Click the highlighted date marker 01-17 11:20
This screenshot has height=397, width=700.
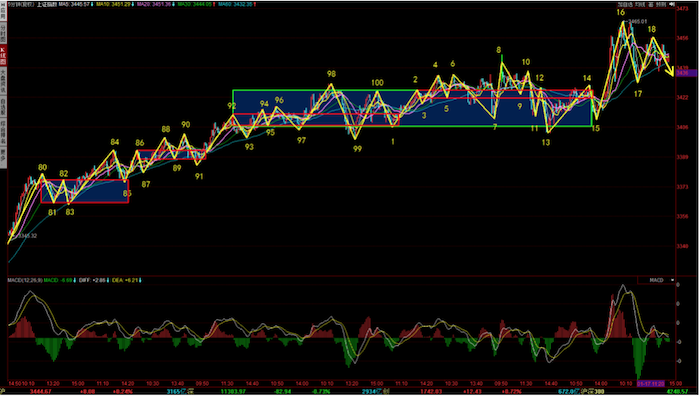650,384
